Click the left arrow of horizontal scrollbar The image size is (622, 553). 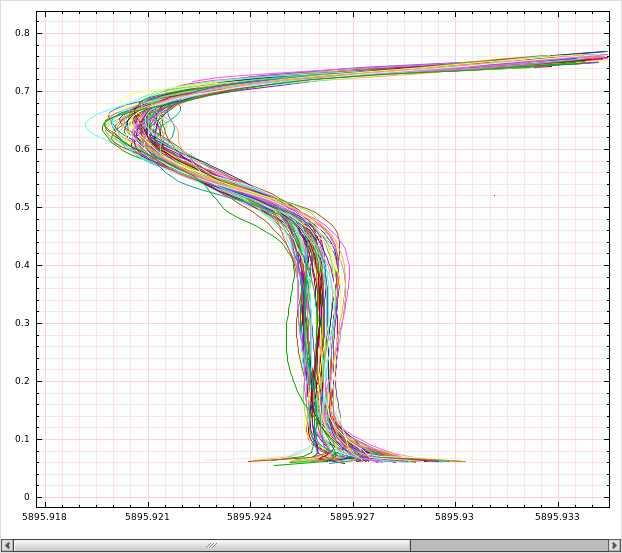click(x=8, y=545)
